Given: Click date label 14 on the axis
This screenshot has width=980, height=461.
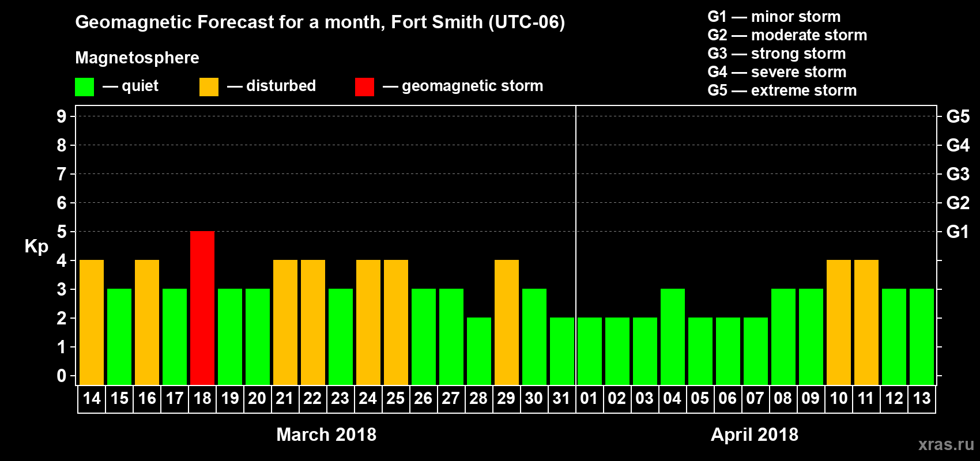Looking at the screenshot, I should pos(92,399).
